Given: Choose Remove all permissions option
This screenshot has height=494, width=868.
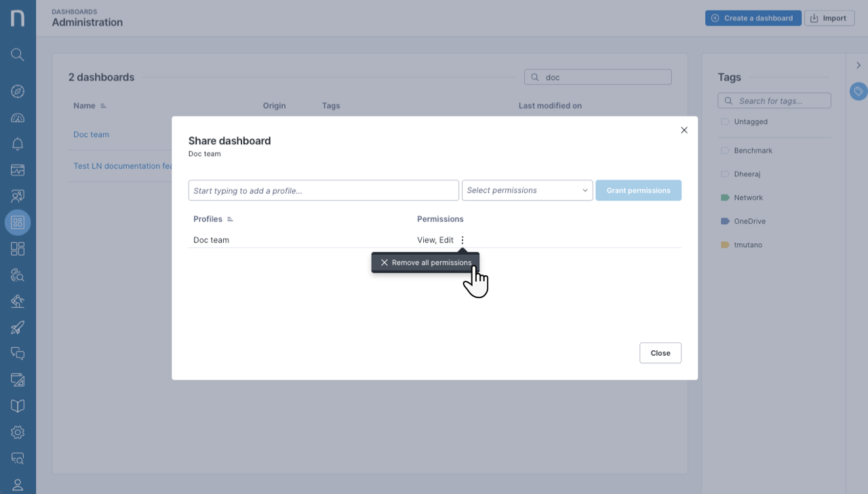Looking at the screenshot, I should click(425, 263).
